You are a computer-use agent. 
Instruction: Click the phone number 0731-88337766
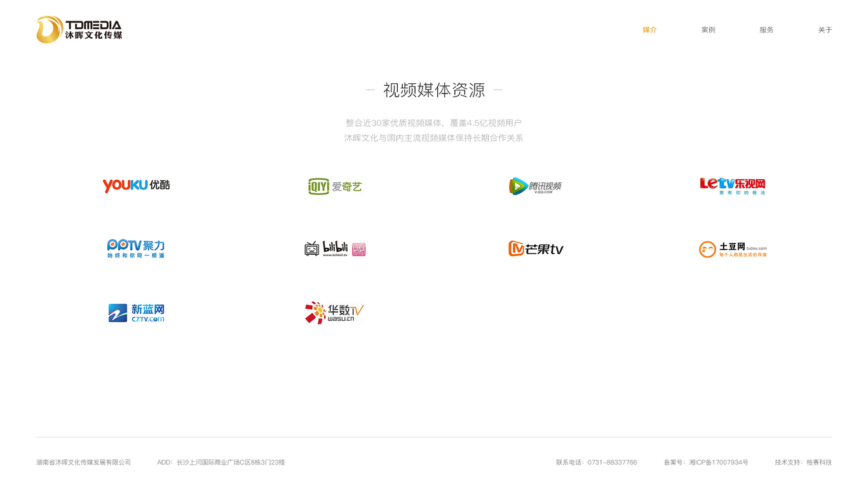pos(612,463)
